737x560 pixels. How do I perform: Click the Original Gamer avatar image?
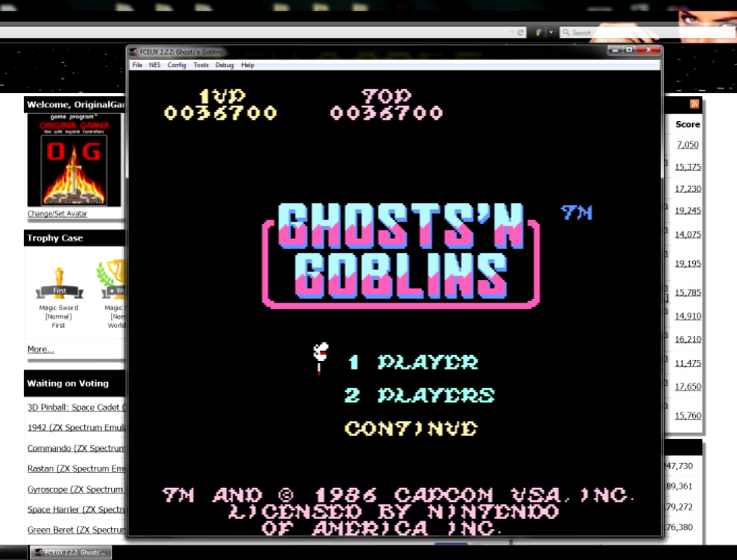coord(74,160)
